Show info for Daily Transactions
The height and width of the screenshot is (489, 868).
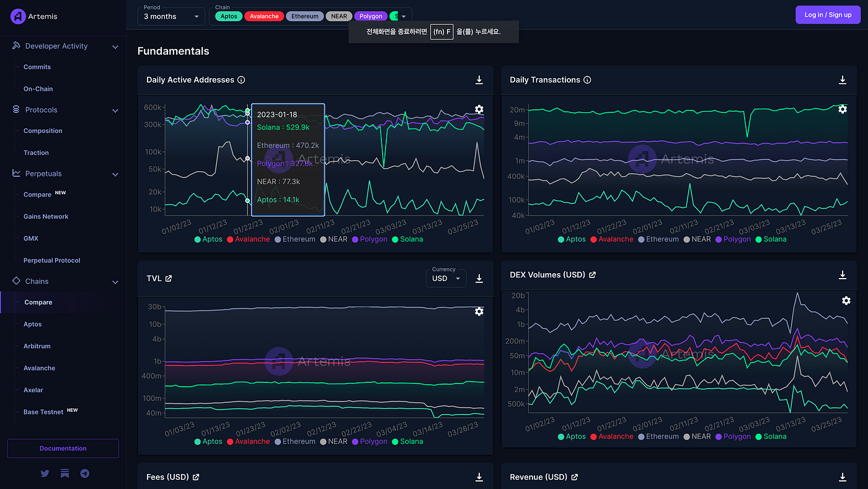point(587,80)
